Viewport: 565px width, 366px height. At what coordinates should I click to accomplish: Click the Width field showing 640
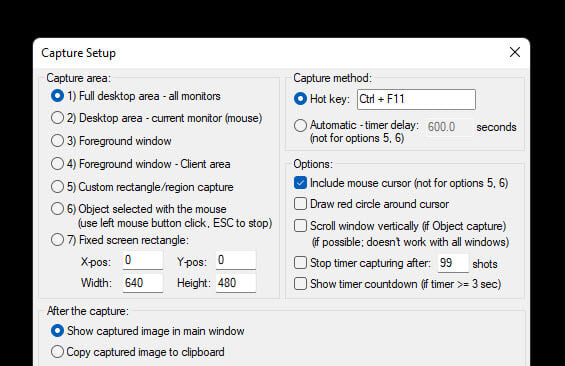point(143,283)
